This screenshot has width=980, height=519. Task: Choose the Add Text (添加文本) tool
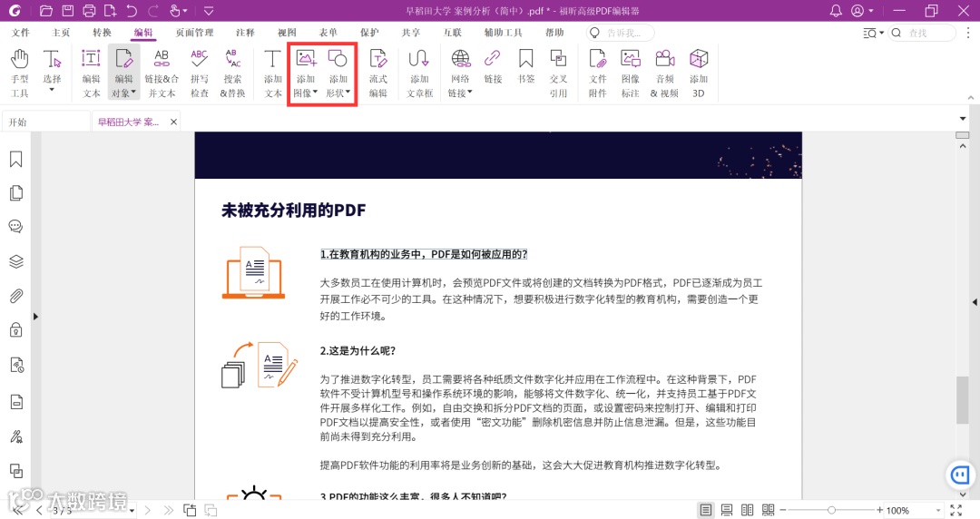[x=272, y=73]
